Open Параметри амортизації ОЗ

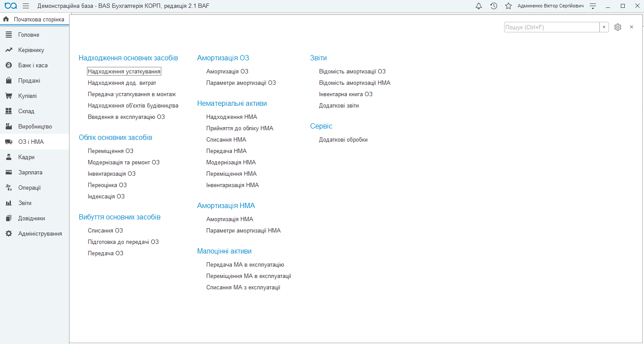241,83
